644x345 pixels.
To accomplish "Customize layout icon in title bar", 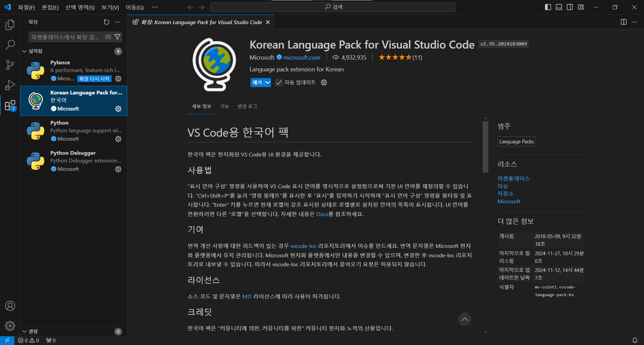I will 581,7.
